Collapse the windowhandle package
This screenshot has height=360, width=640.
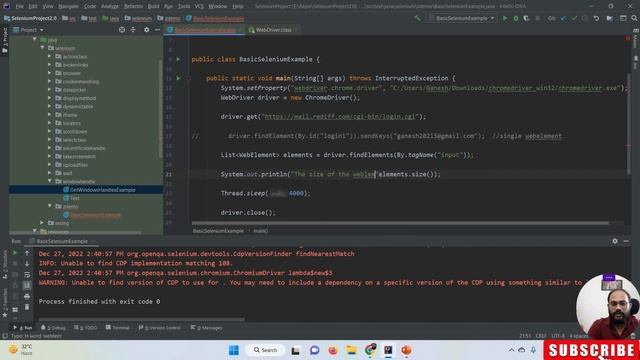(50, 181)
